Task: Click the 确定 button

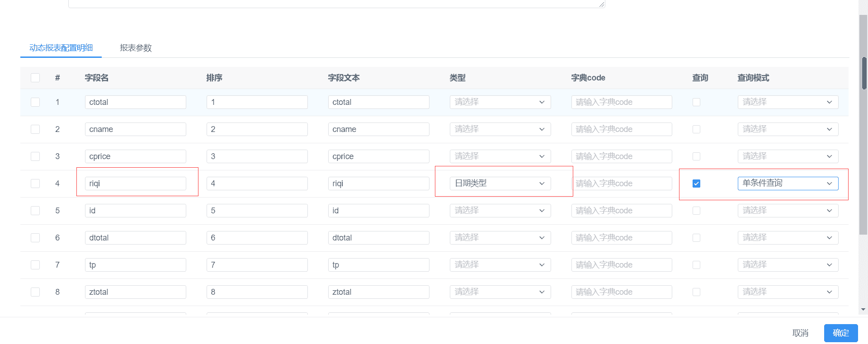Action: (840, 333)
